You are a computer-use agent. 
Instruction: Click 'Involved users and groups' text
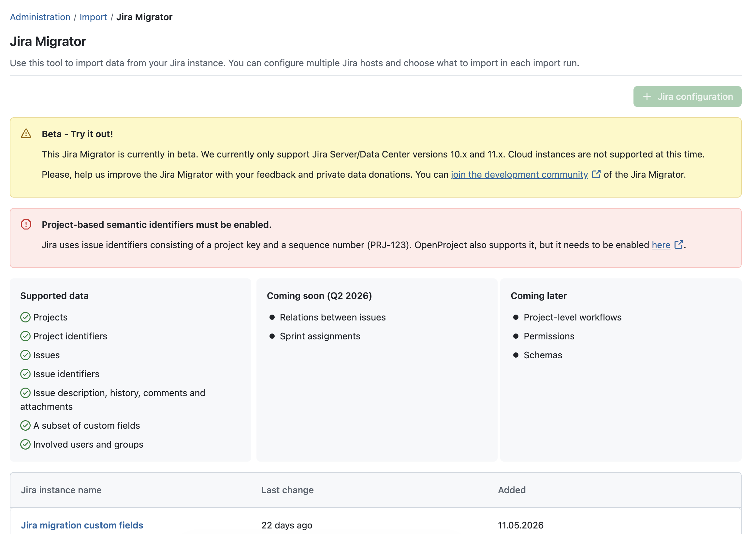point(88,445)
